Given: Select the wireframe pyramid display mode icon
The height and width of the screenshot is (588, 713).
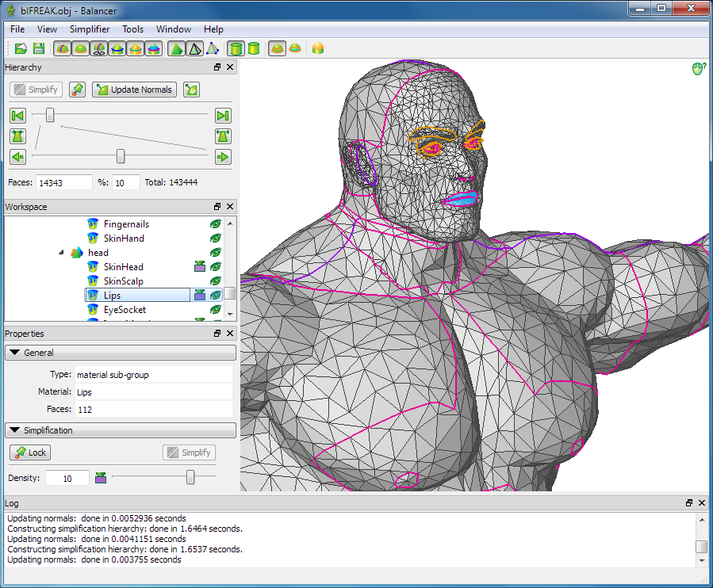Looking at the screenshot, I should [x=194, y=49].
